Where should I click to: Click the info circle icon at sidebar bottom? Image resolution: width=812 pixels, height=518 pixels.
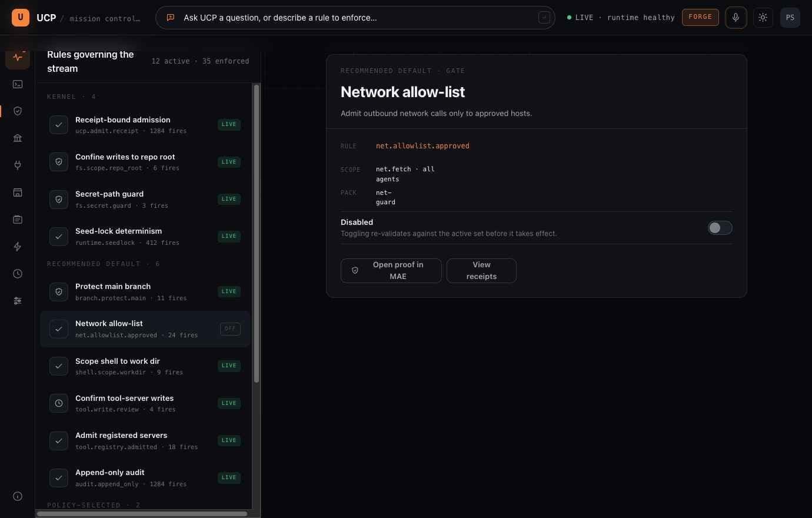tap(18, 496)
